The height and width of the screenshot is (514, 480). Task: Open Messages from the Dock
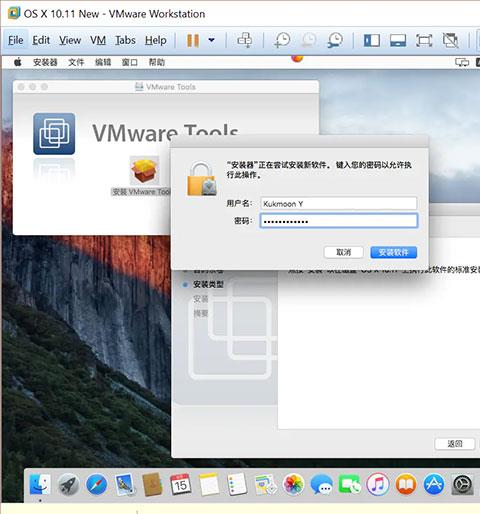click(x=321, y=484)
